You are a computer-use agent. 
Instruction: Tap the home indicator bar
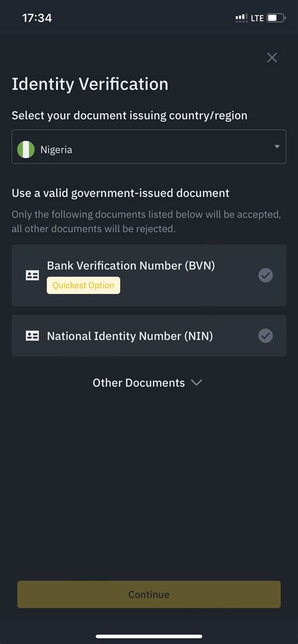point(149,636)
